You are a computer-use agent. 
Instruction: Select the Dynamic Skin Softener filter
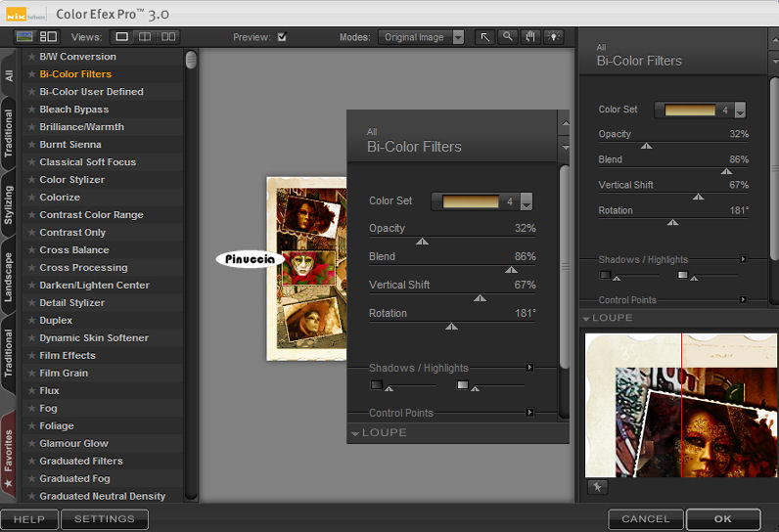point(94,338)
